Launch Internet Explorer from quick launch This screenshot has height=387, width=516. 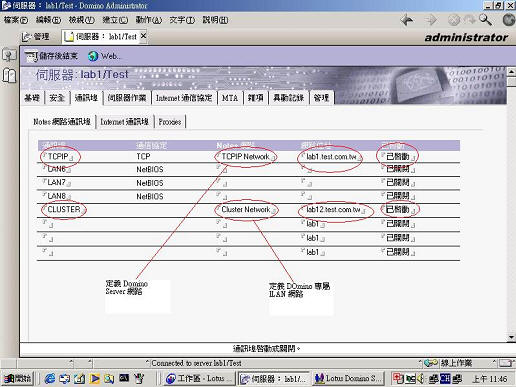tap(50, 378)
